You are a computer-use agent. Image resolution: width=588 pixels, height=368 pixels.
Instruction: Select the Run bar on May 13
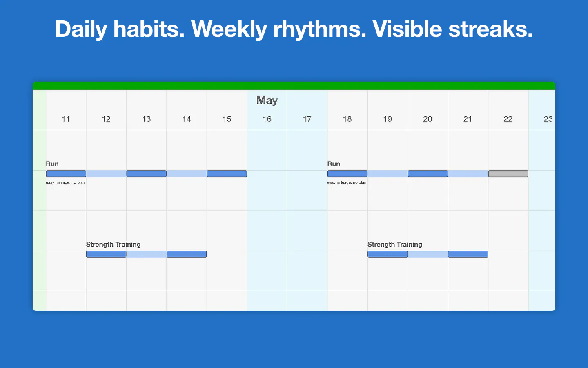[146, 174]
